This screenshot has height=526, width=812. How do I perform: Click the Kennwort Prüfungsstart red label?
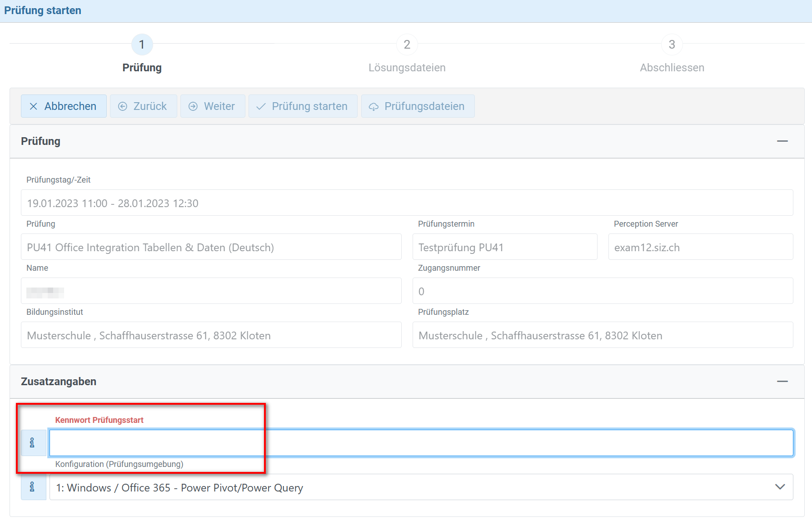(x=99, y=420)
